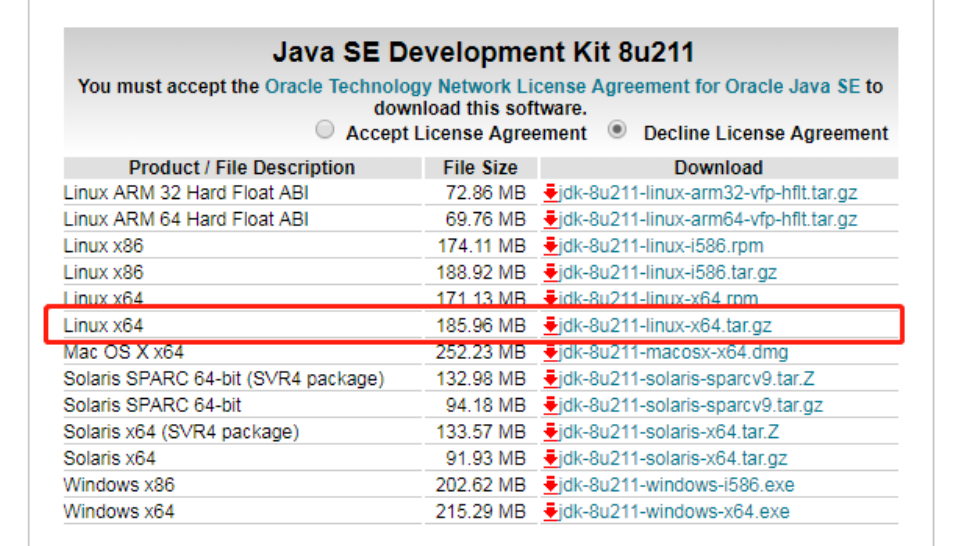This screenshot has height=546, width=960.
Task: Click the File Size column header
Action: pos(481,168)
